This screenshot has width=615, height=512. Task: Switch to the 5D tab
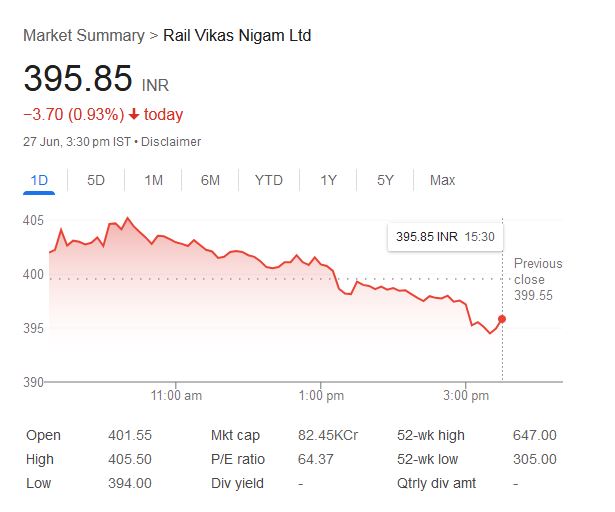pyautogui.click(x=96, y=180)
